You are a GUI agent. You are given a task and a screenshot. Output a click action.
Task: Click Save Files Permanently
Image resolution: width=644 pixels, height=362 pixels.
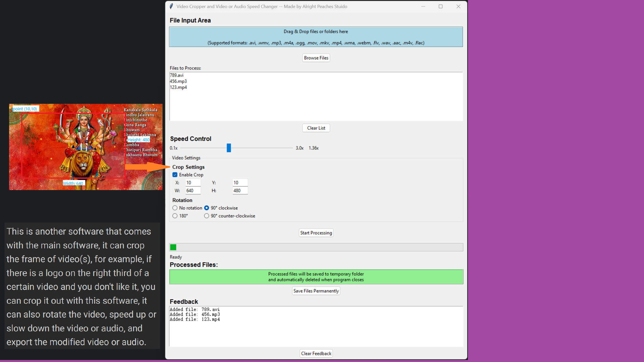tap(316, 291)
